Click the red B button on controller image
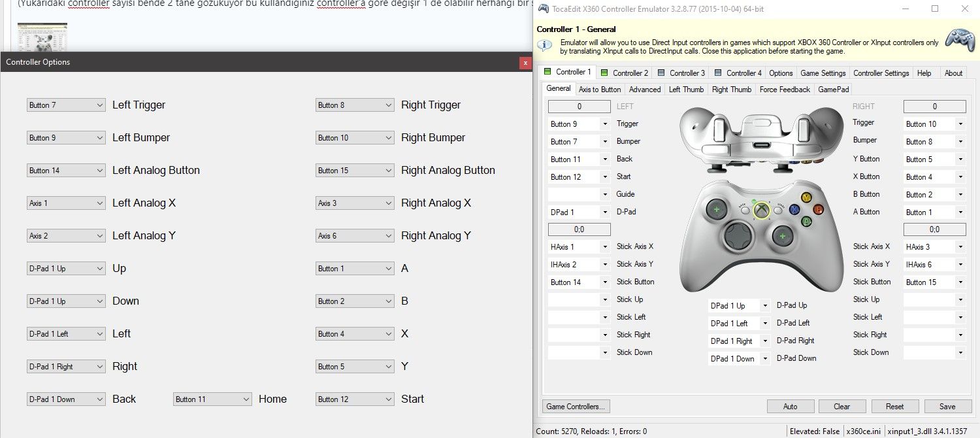Viewport: 980px width, 438px height. tap(817, 209)
